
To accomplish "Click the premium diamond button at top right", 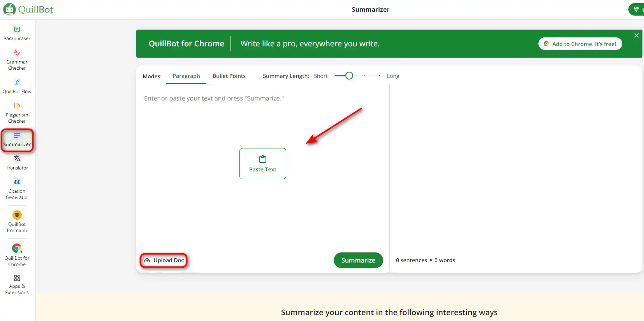I will 636,9.
